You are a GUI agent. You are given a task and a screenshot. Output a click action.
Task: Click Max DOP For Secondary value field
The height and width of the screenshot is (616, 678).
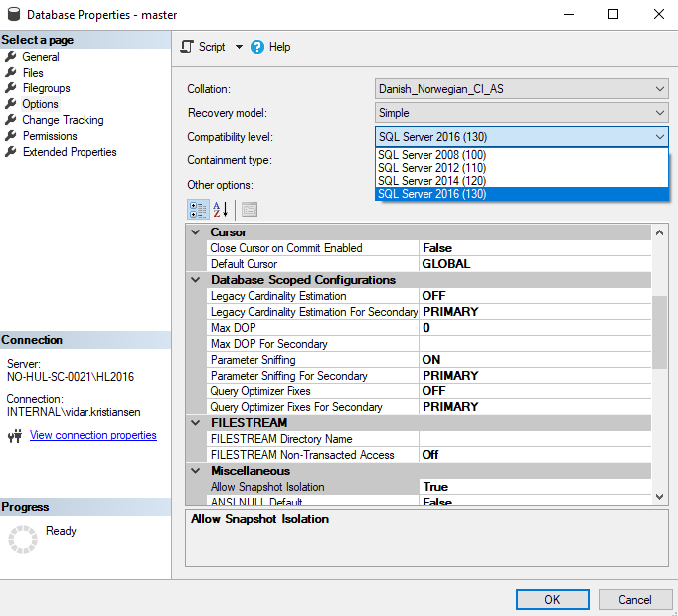coord(535,344)
